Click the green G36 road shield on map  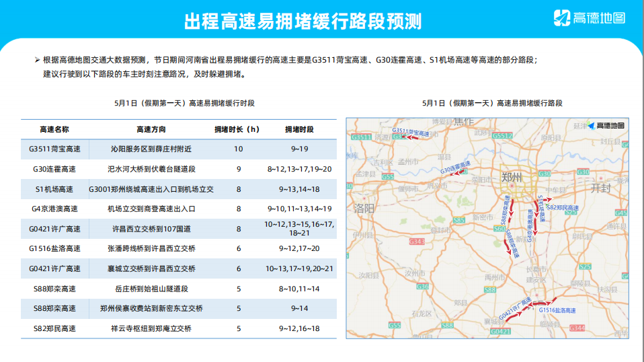pyautogui.click(x=423, y=287)
